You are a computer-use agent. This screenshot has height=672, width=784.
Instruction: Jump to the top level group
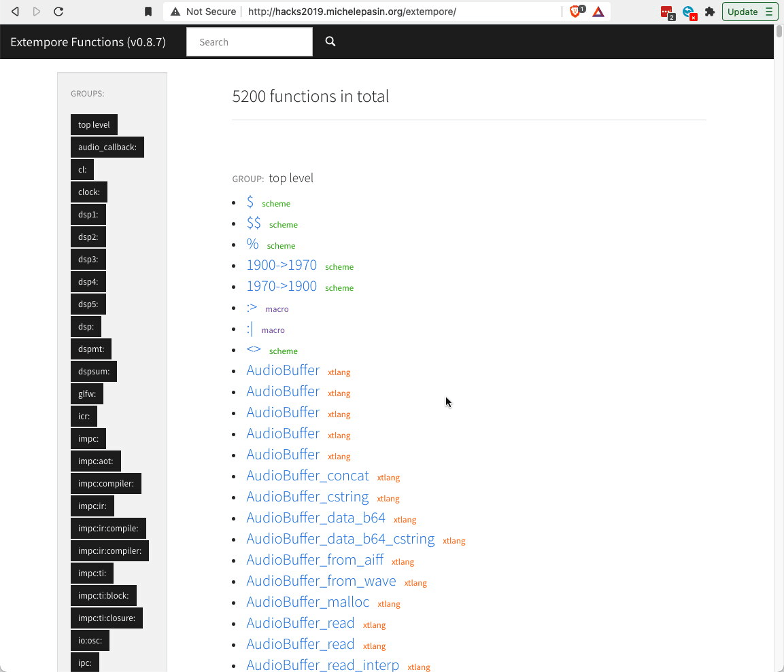coord(94,125)
